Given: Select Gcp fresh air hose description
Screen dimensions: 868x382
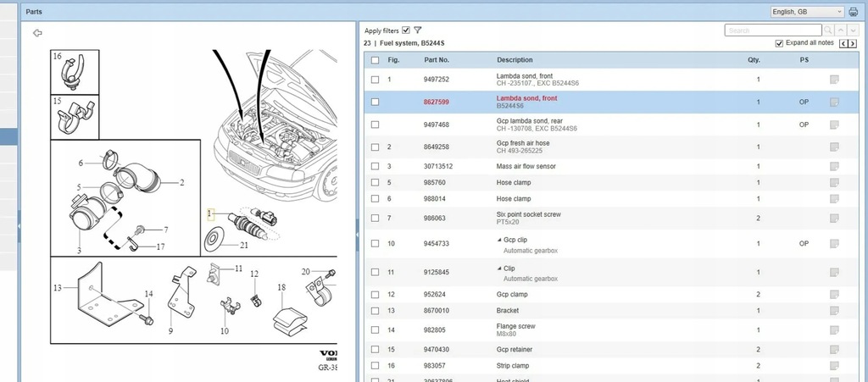Looking at the screenshot, I should (523, 143).
